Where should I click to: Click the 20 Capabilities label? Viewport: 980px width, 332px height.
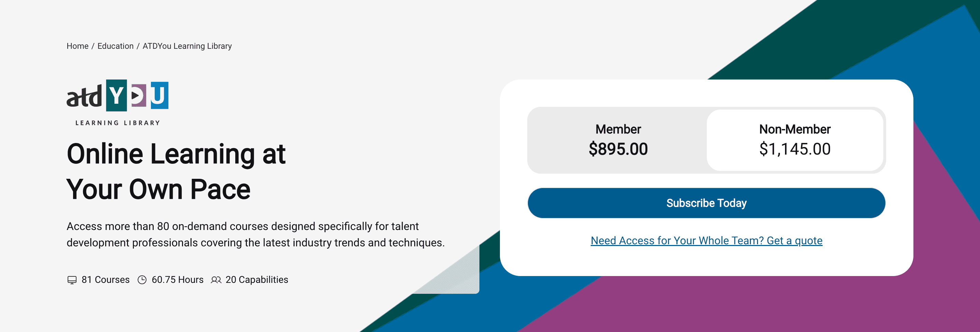[257, 280]
